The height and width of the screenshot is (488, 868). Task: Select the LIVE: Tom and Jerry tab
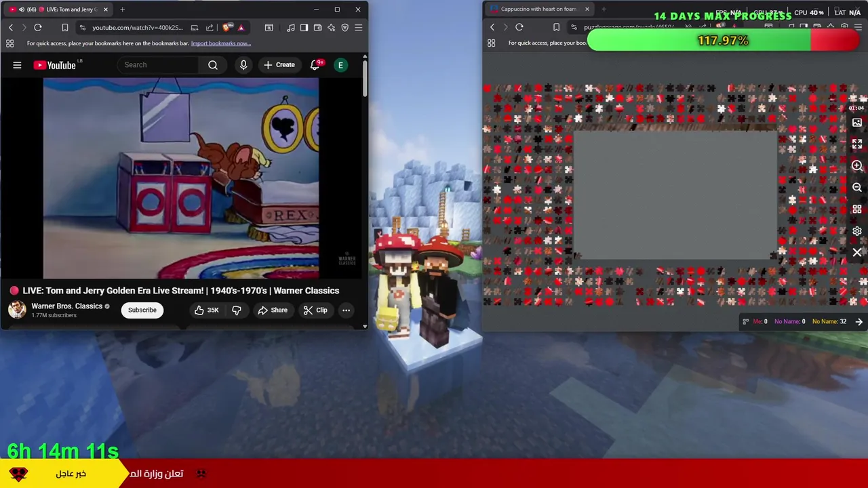[x=60, y=9]
